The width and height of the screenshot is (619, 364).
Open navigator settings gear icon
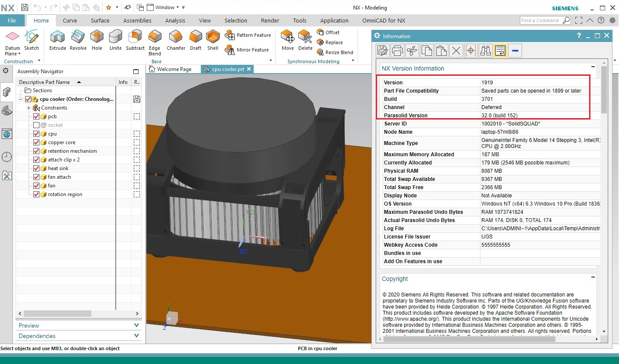click(6, 71)
